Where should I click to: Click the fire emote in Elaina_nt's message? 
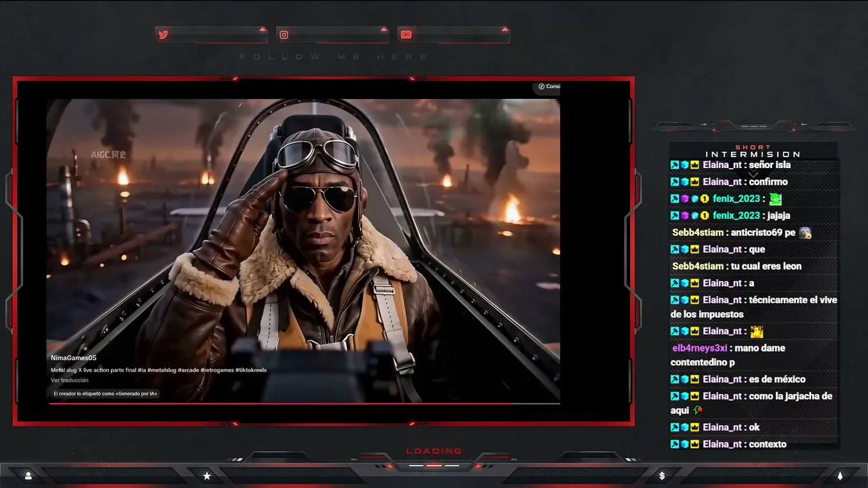(756, 331)
